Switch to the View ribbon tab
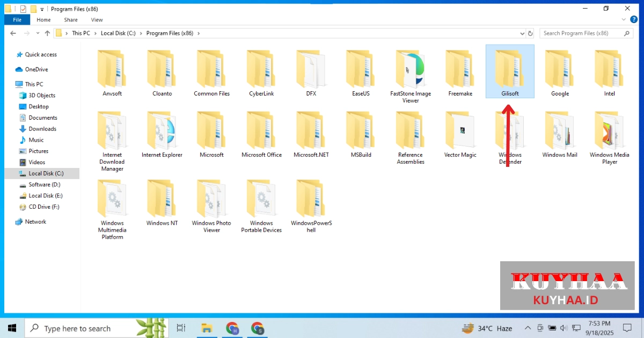The image size is (644, 338). pos(97,20)
